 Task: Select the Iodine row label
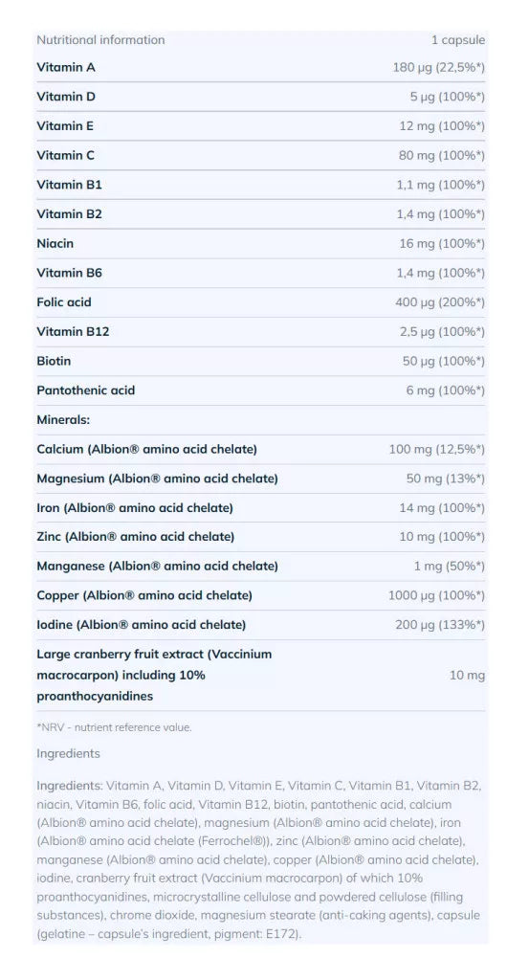pos(142,625)
